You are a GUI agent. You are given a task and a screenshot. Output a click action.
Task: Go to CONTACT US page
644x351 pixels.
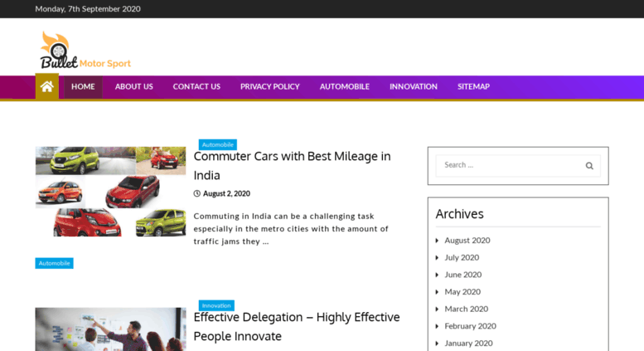(x=196, y=87)
